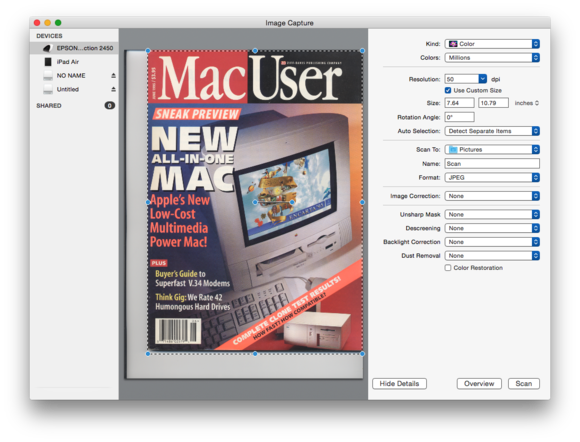
Task: Eject the Untitled volume
Action: tap(113, 89)
